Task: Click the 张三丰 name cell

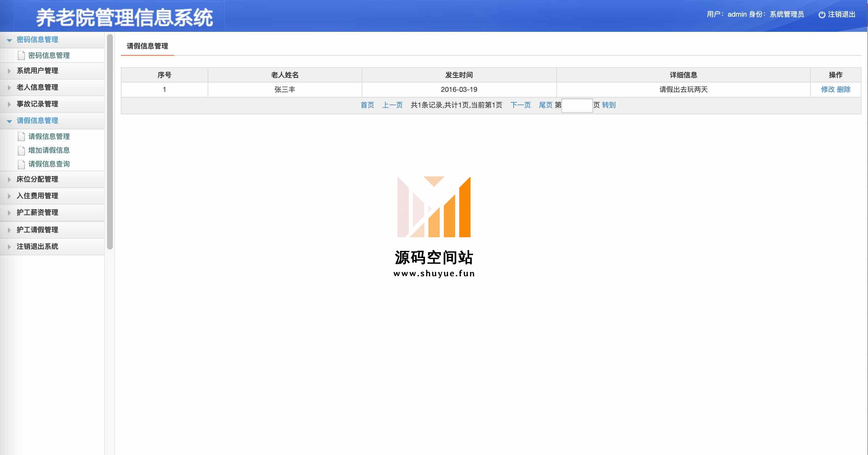Action: tap(285, 89)
